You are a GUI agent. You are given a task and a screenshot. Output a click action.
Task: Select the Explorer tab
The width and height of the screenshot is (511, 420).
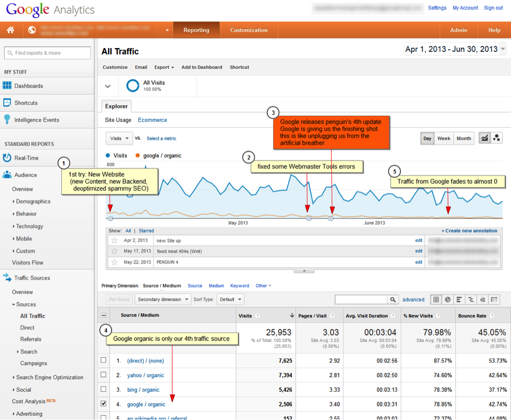116,106
